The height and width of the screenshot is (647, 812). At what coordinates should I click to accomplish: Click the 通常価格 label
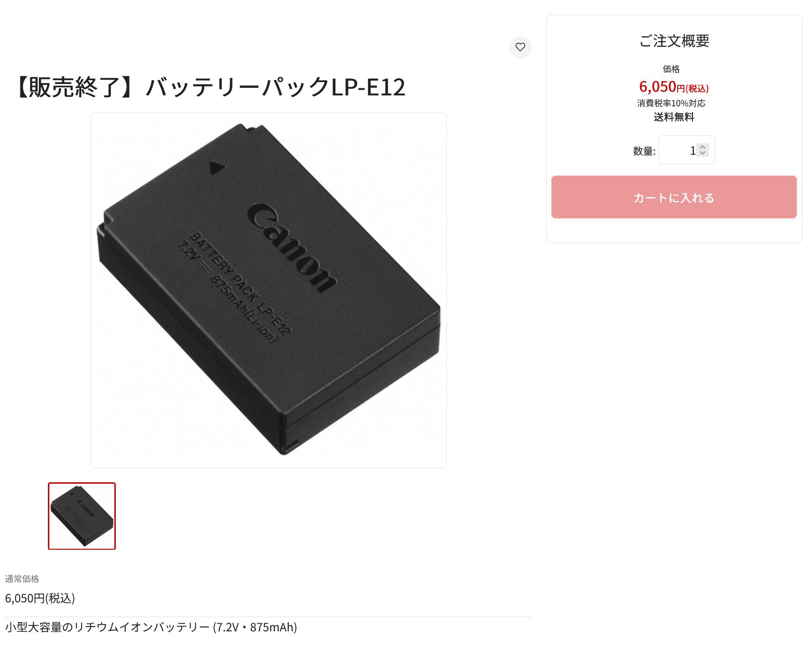point(22,579)
